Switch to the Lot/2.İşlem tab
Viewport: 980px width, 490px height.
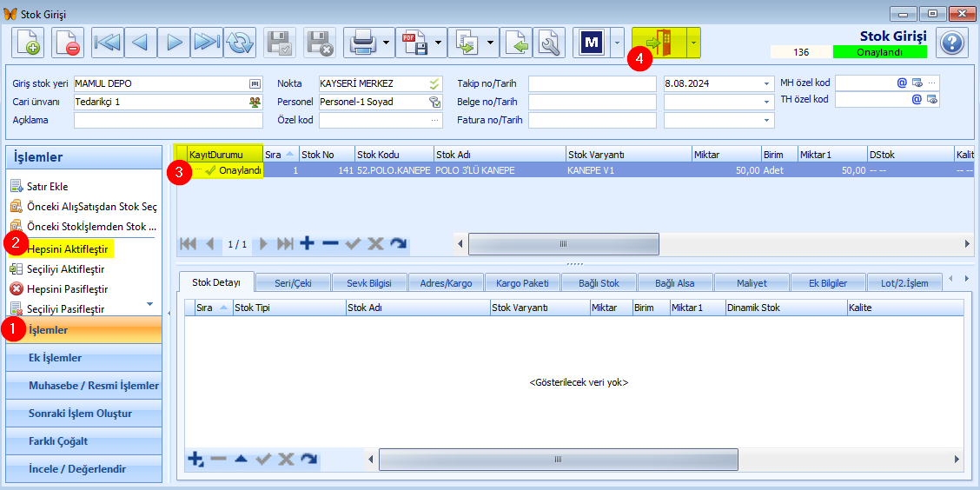(x=904, y=283)
